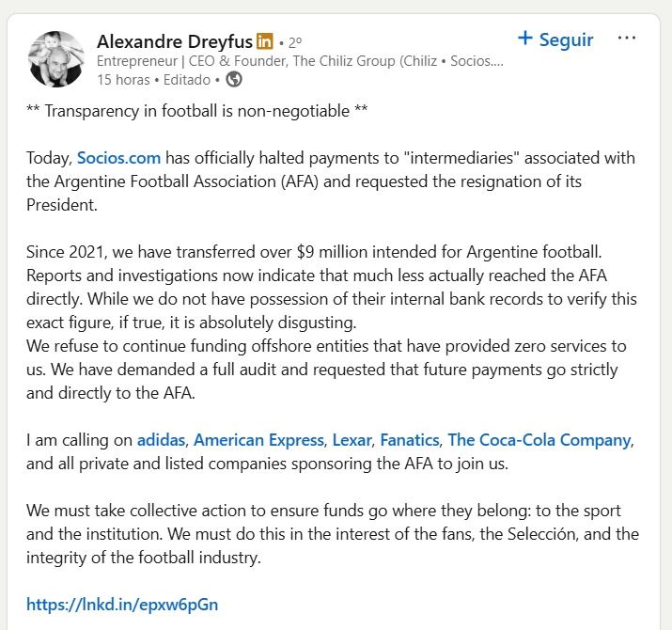Image resolution: width=672 pixels, height=630 pixels.
Task: Click the "15 horas" post timestamp
Action: 129,80
